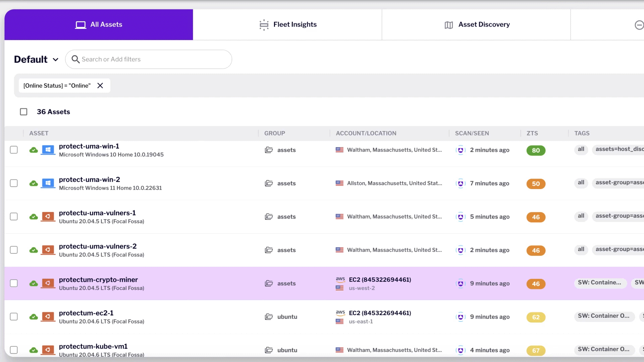Image resolution: width=644 pixels, height=362 pixels.
Task: Expand the tags column for protectum-crypto-miner
Action: [x=599, y=283]
